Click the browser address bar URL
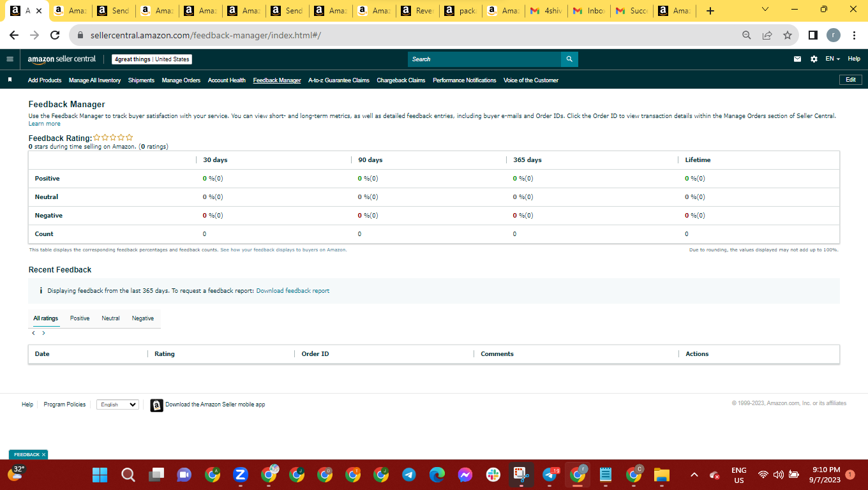This screenshot has height=490, width=868. (204, 35)
